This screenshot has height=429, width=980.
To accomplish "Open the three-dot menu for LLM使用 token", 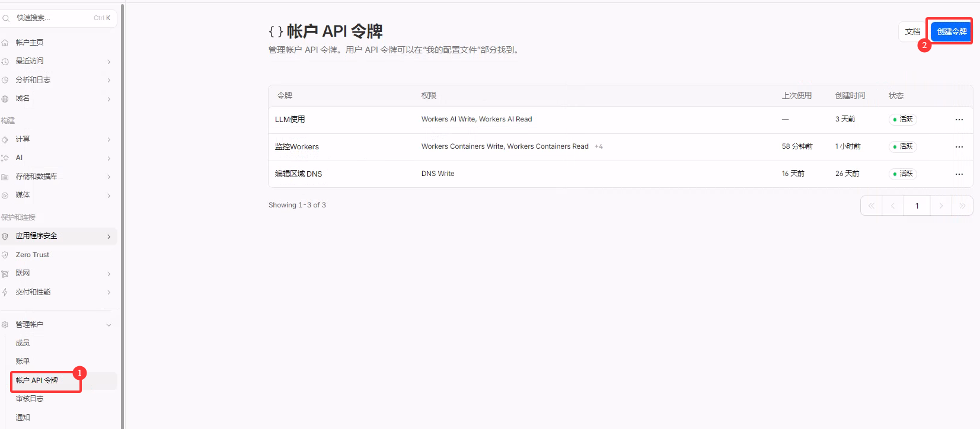I will click(x=959, y=120).
